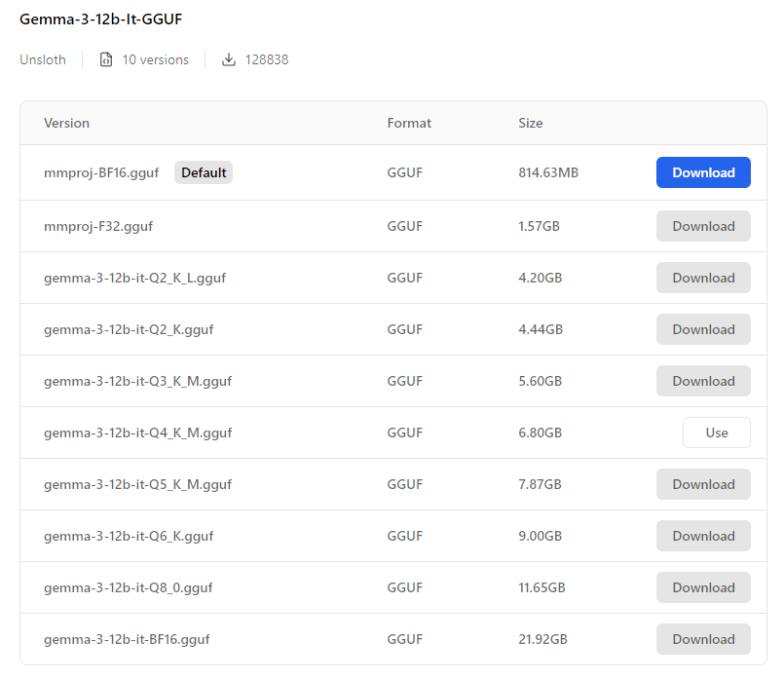Click the Gemma-3-12b-It-GGUF title

100,19
